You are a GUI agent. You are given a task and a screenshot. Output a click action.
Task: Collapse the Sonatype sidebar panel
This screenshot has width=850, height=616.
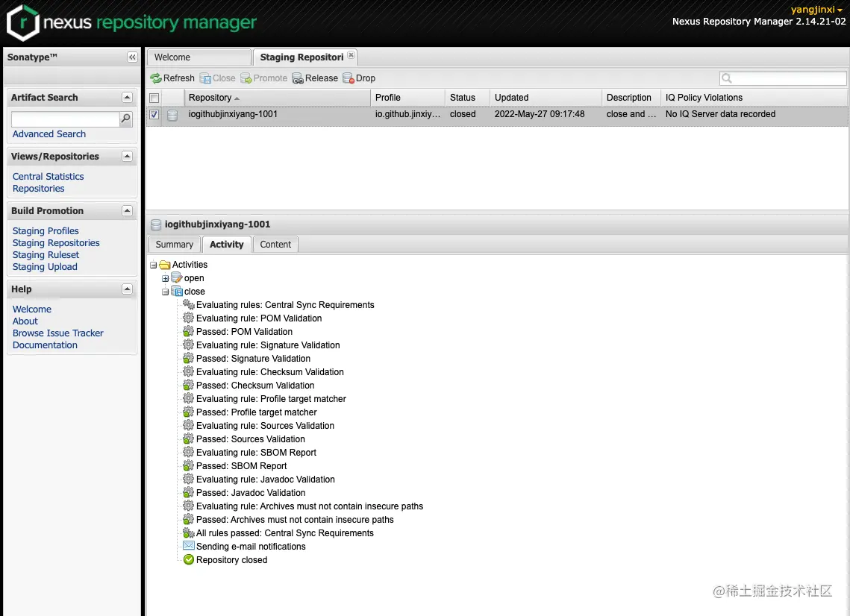click(x=132, y=57)
